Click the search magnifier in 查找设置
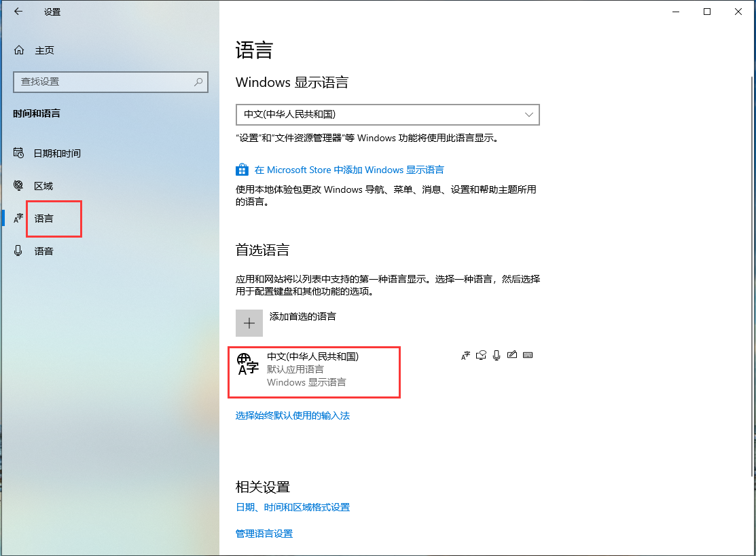Image resolution: width=756 pixels, height=556 pixels. coord(198,82)
